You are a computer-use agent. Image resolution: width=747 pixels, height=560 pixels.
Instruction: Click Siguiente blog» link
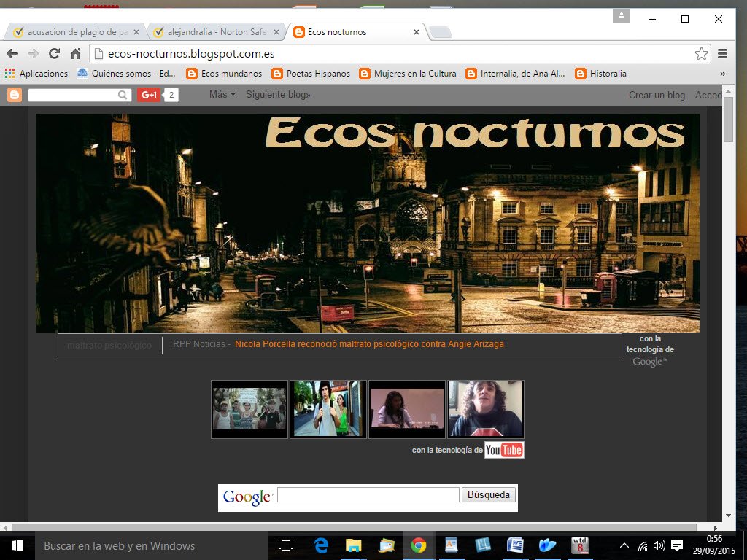coord(278,95)
